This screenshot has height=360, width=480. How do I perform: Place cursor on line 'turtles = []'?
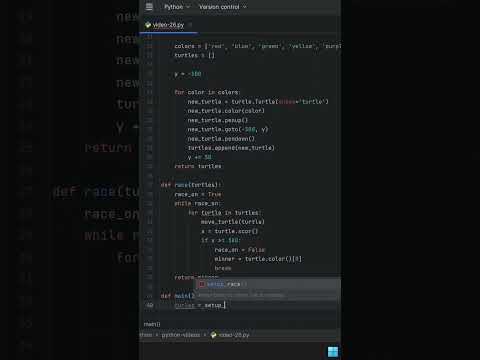coord(195,55)
